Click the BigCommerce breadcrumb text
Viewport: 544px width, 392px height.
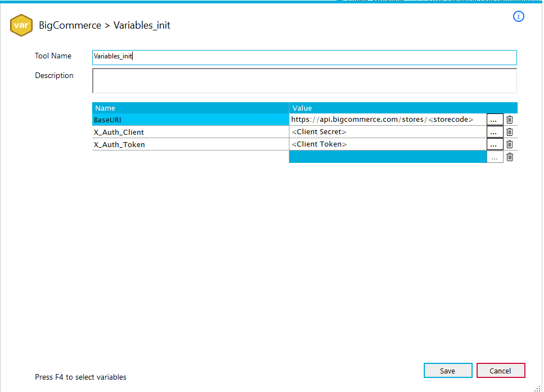pos(70,25)
